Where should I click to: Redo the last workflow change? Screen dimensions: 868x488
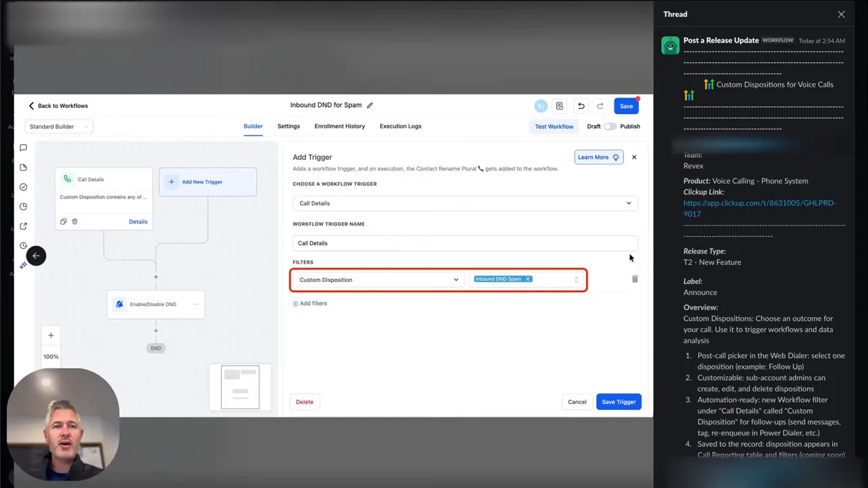pyautogui.click(x=600, y=106)
